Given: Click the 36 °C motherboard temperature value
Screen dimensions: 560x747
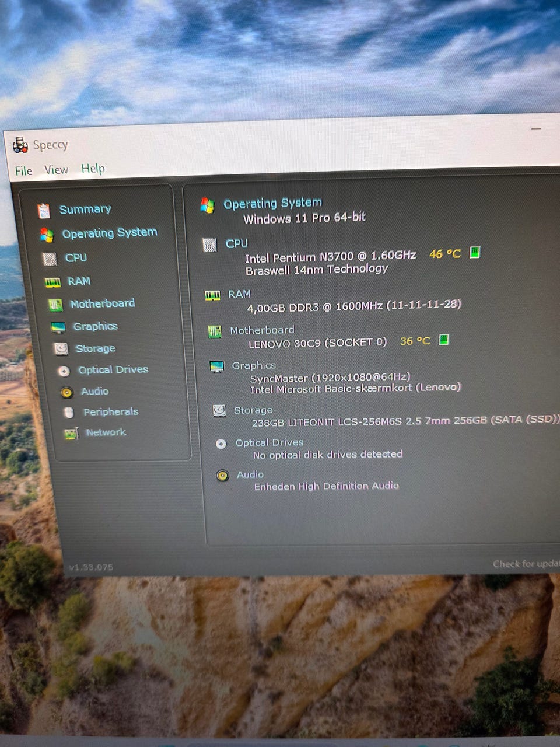Looking at the screenshot, I should coord(415,341).
